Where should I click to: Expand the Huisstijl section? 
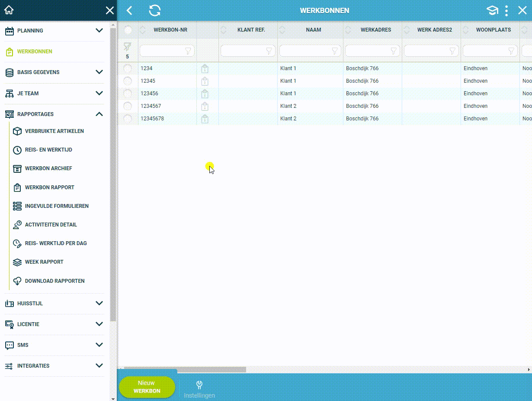point(99,303)
